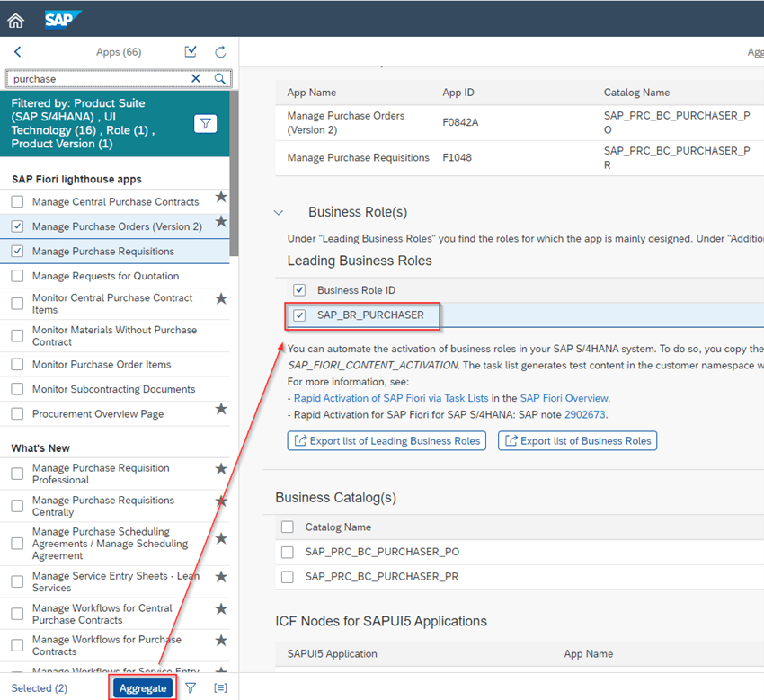Export list of Business Roles
This screenshot has height=700, width=764.
click(577, 441)
